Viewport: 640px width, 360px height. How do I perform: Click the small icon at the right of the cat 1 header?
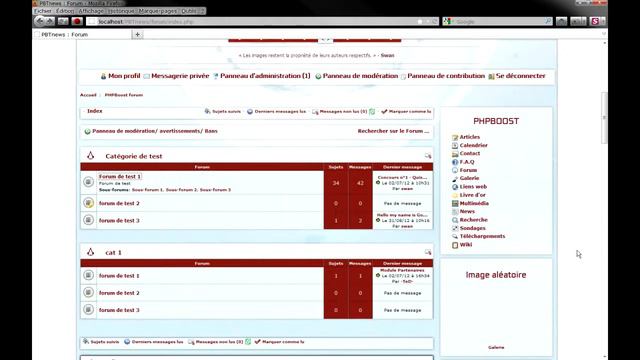pos(428,252)
